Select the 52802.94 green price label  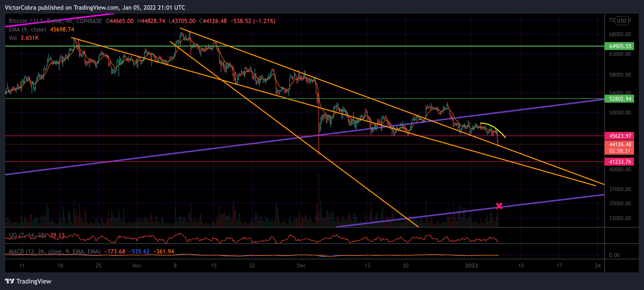[x=619, y=99]
